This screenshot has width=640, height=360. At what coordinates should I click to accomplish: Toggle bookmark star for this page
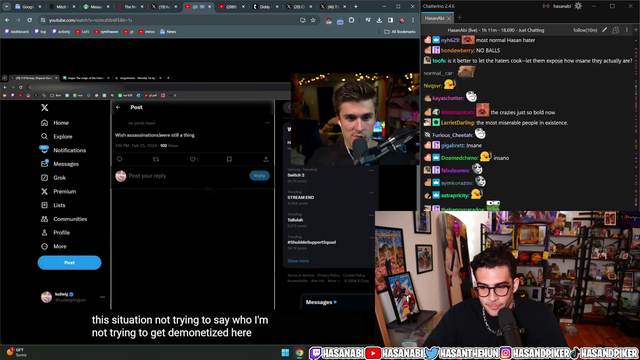[x=313, y=20]
